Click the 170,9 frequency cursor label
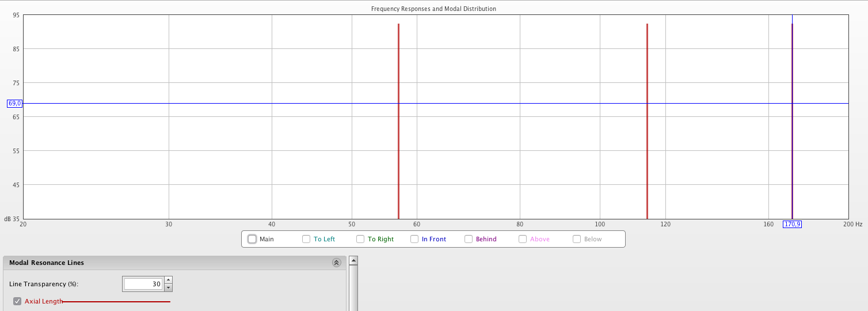The width and height of the screenshot is (868, 311). [x=792, y=224]
